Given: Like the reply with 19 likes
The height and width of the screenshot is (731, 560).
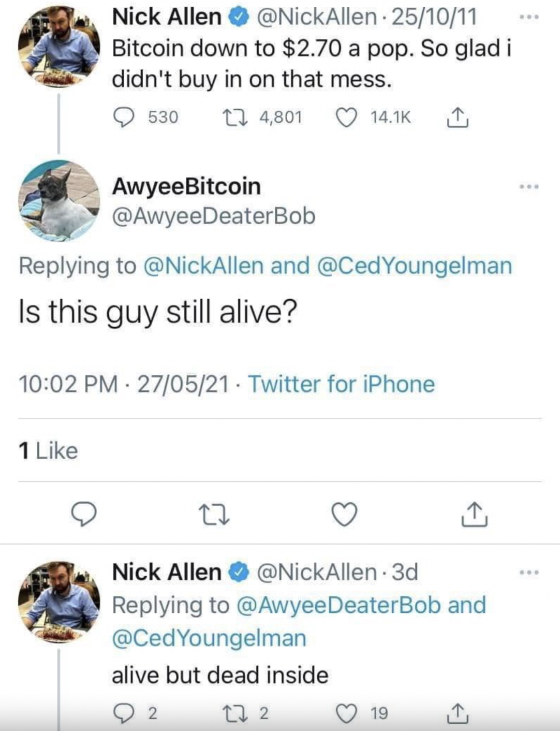Looking at the screenshot, I should (x=347, y=713).
